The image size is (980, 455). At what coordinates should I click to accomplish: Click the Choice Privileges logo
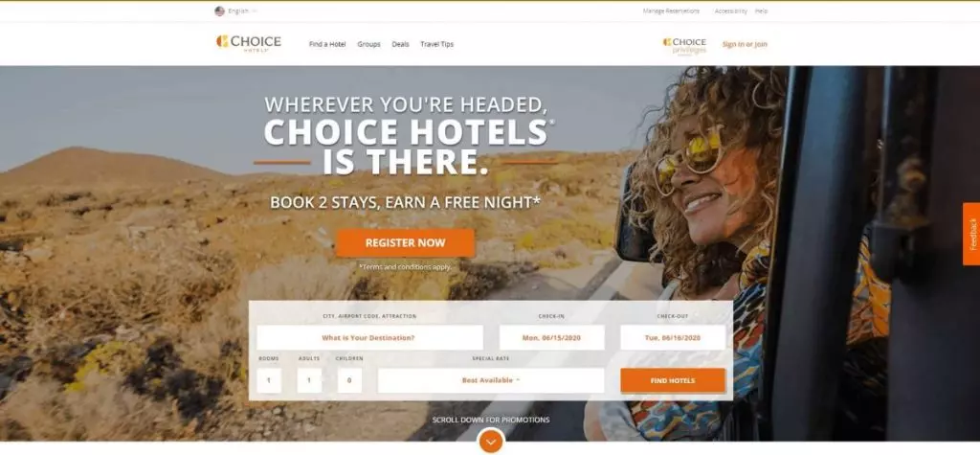684,46
